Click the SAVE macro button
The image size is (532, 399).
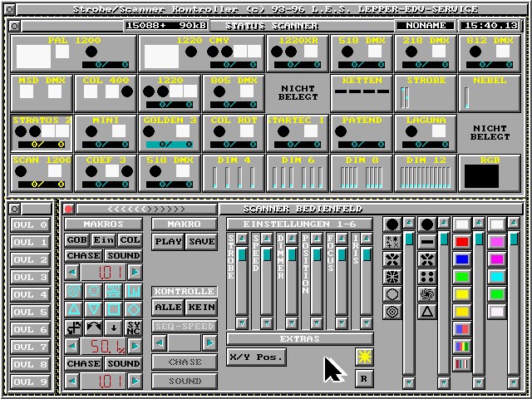click(201, 242)
